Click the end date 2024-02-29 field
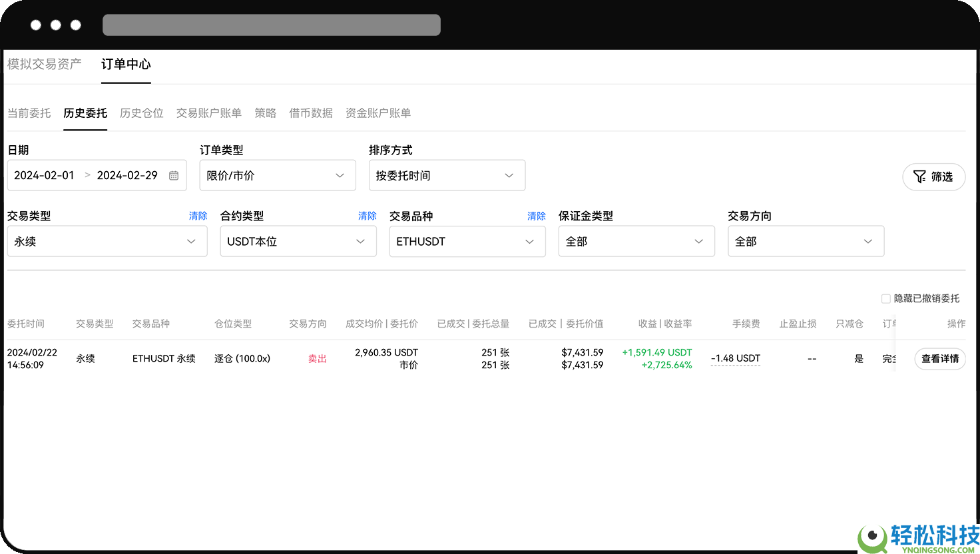 [x=127, y=176]
